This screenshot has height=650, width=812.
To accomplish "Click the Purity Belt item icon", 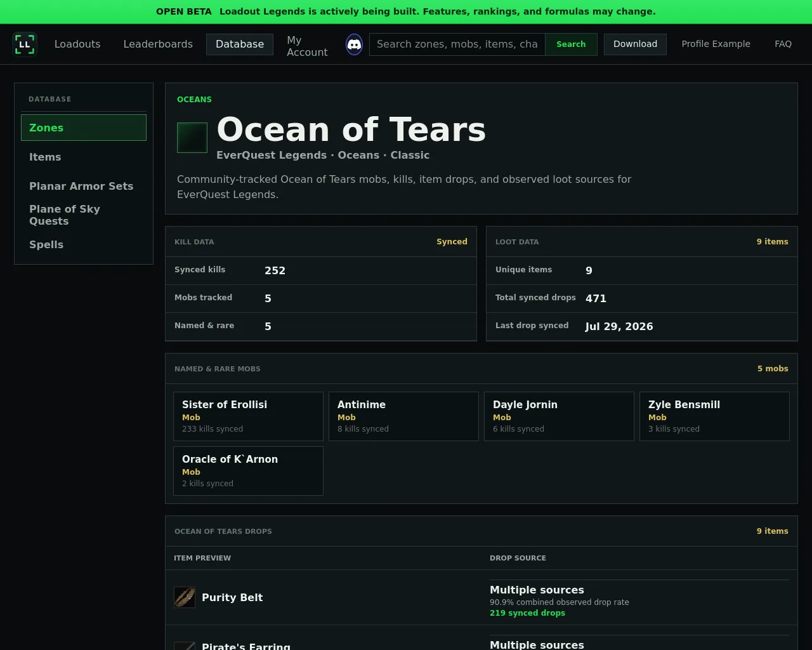I will [185, 597].
